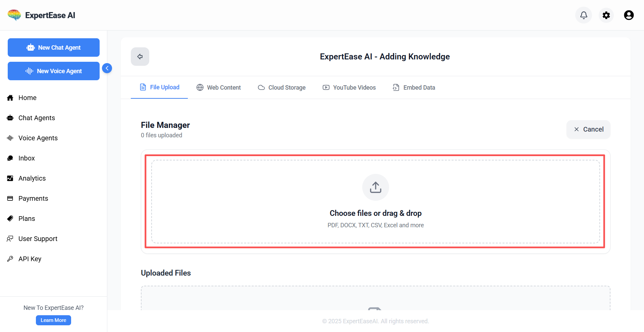The width and height of the screenshot is (644, 332).
Task: Click the back arrow button
Action: (x=140, y=56)
